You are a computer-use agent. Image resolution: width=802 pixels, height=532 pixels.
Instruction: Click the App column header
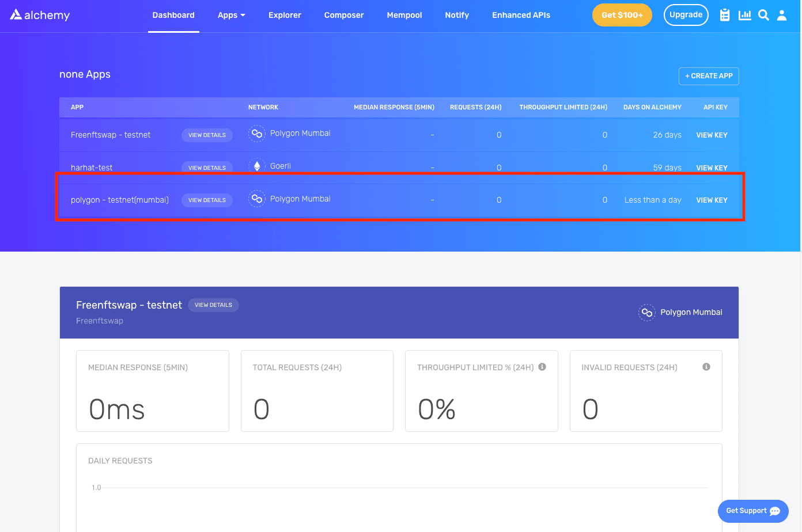pos(77,108)
